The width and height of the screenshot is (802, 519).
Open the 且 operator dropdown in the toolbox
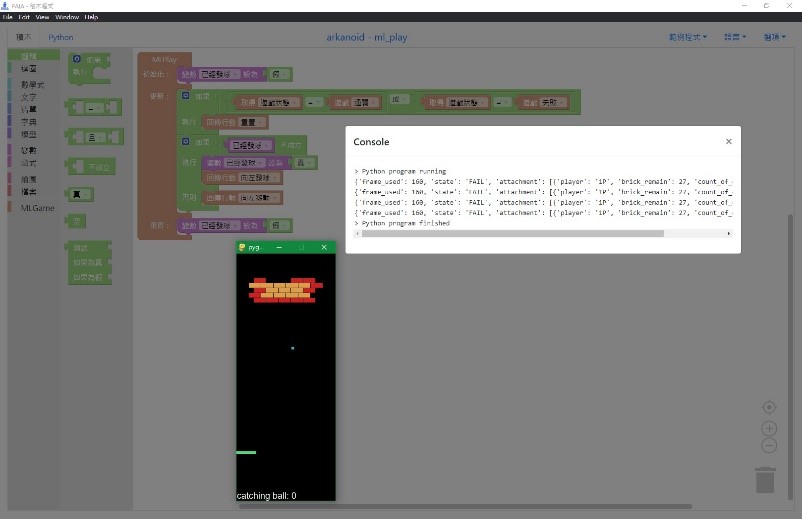96,137
